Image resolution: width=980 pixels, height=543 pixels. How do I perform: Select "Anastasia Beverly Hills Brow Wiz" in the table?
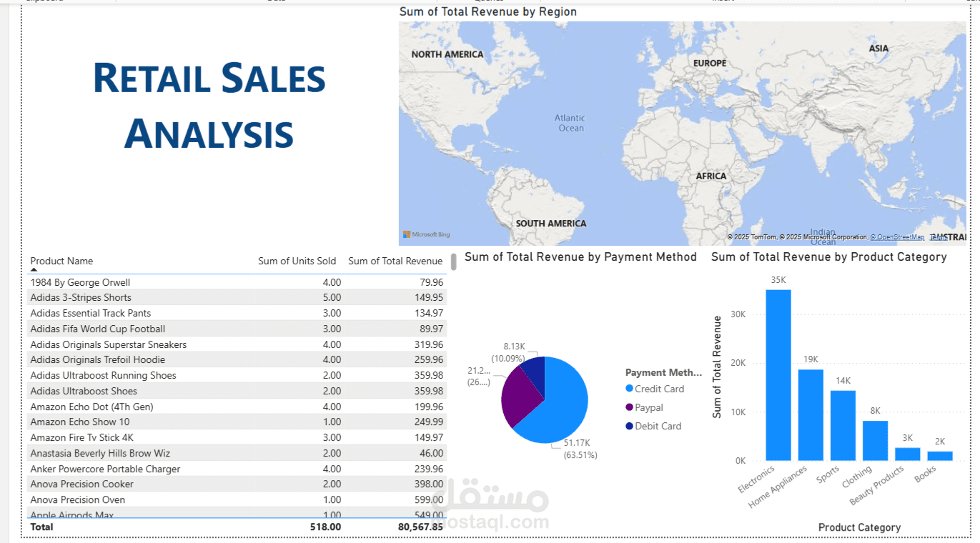pos(100,453)
